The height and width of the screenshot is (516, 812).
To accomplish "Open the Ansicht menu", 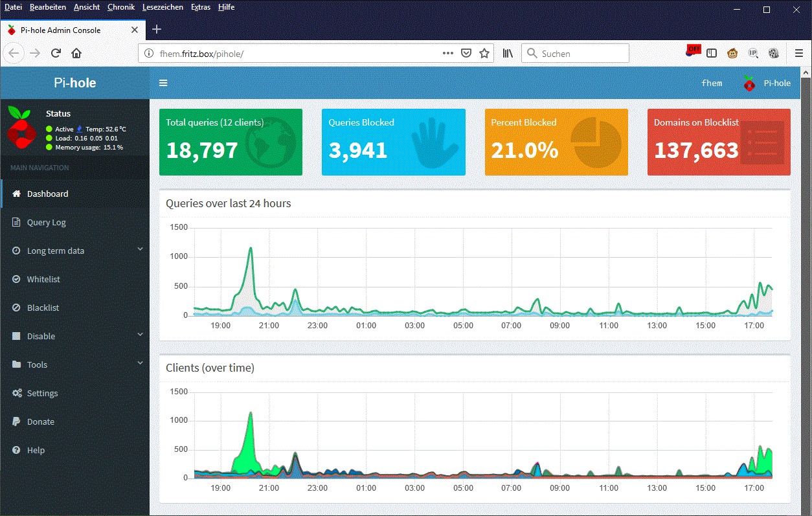I will pos(87,7).
